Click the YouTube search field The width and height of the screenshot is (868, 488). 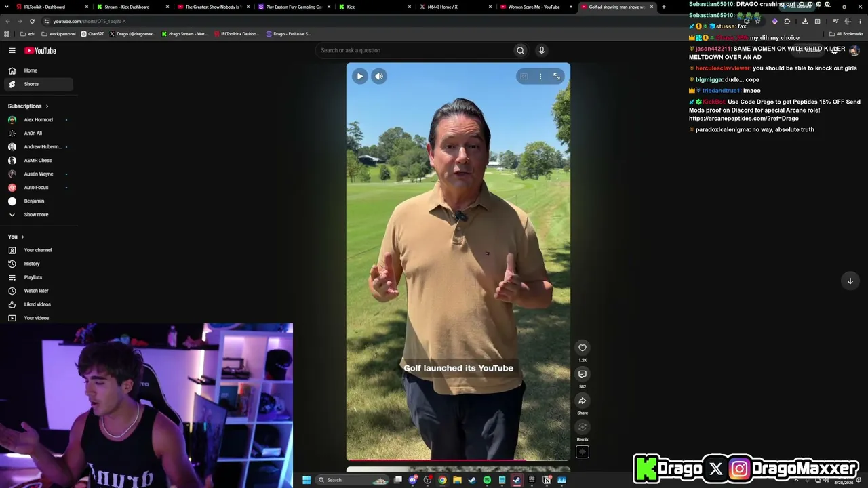coord(415,50)
